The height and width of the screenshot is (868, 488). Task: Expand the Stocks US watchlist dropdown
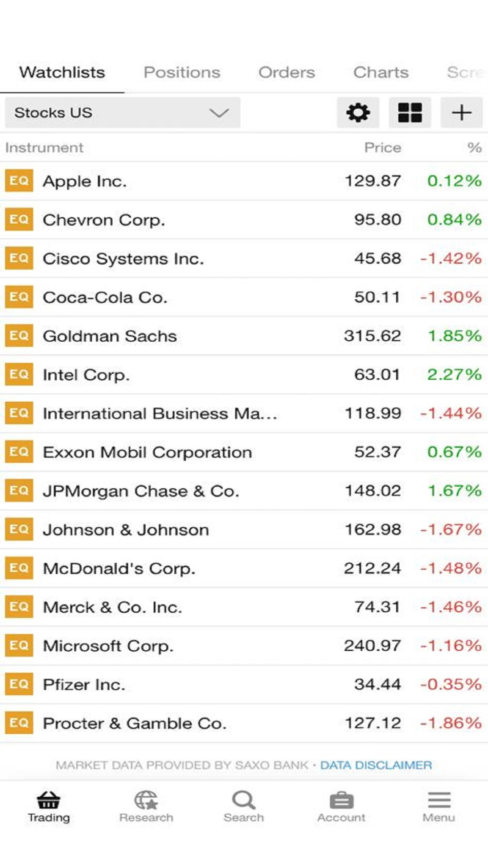(x=122, y=113)
